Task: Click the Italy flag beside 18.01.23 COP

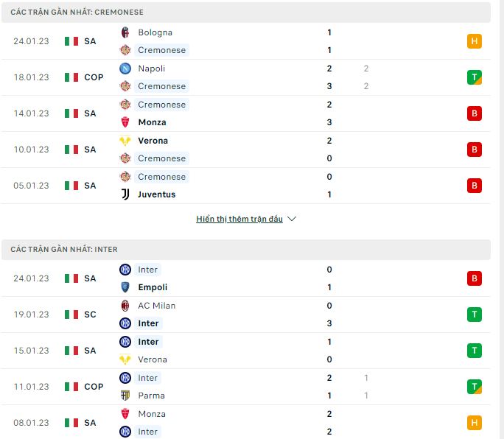Action: [x=71, y=77]
